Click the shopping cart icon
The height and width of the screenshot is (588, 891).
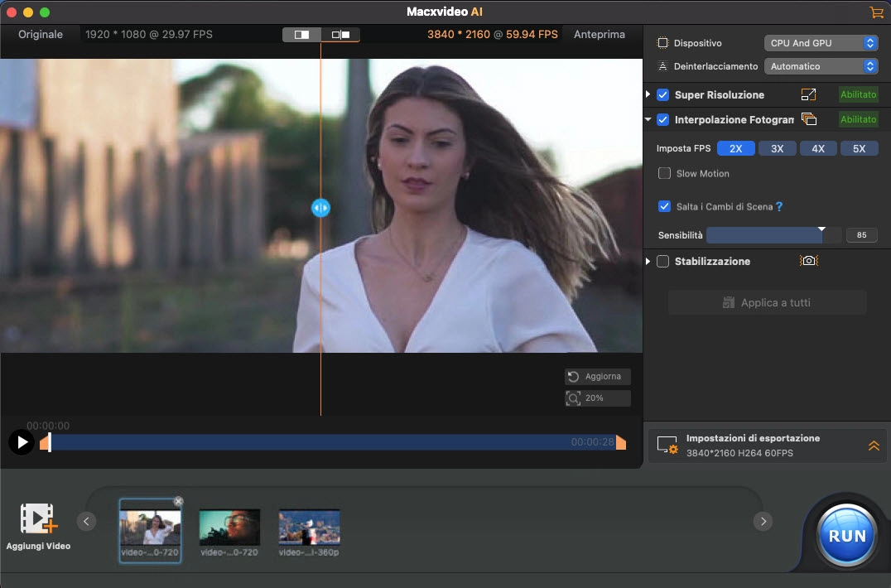pos(875,12)
